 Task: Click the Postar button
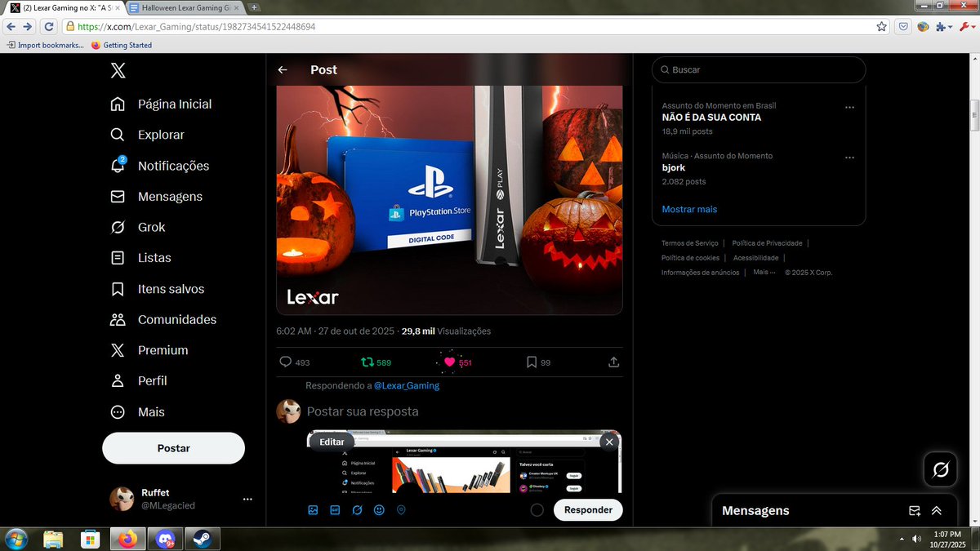pos(173,448)
